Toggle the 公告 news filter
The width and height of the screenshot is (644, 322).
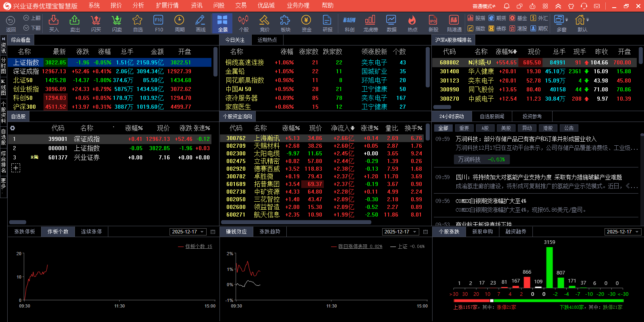(x=569, y=128)
